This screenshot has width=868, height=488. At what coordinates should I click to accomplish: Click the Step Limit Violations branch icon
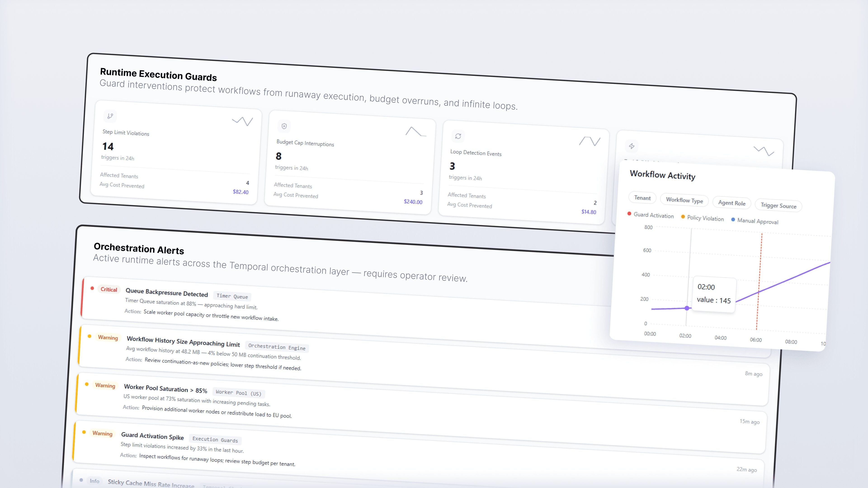110,116
